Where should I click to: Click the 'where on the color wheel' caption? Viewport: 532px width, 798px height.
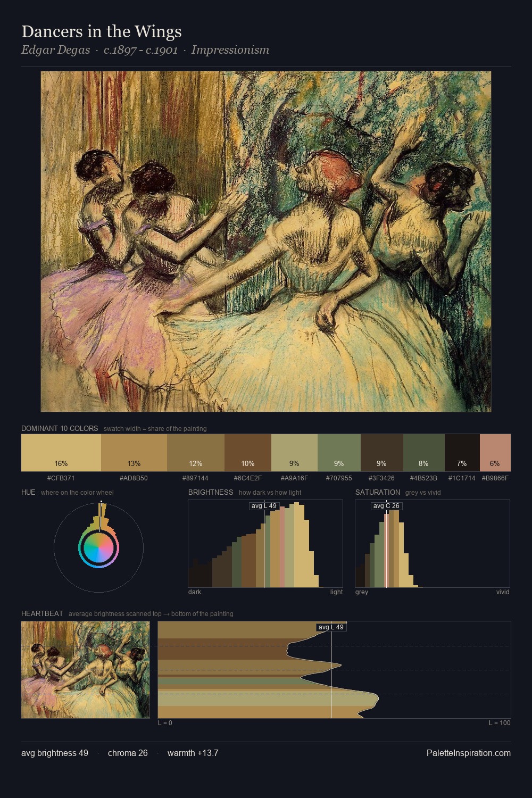coord(77,493)
